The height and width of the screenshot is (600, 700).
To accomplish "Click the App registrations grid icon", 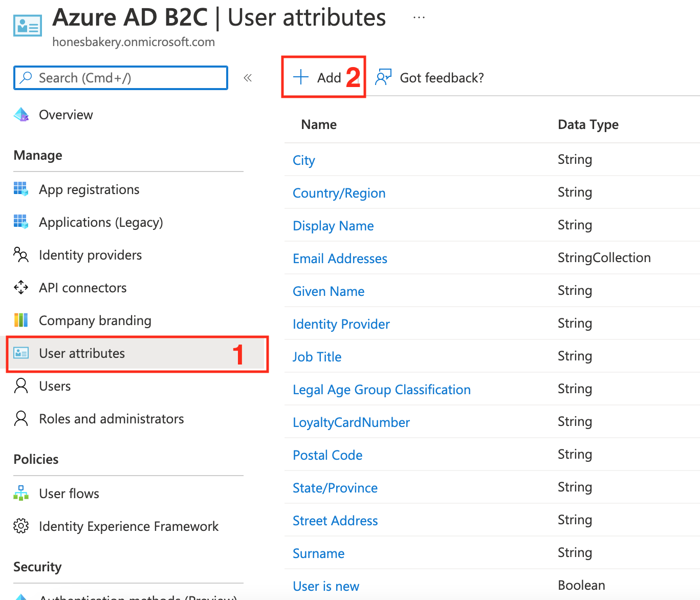I will pyautogui.click(x=21, y=189).
